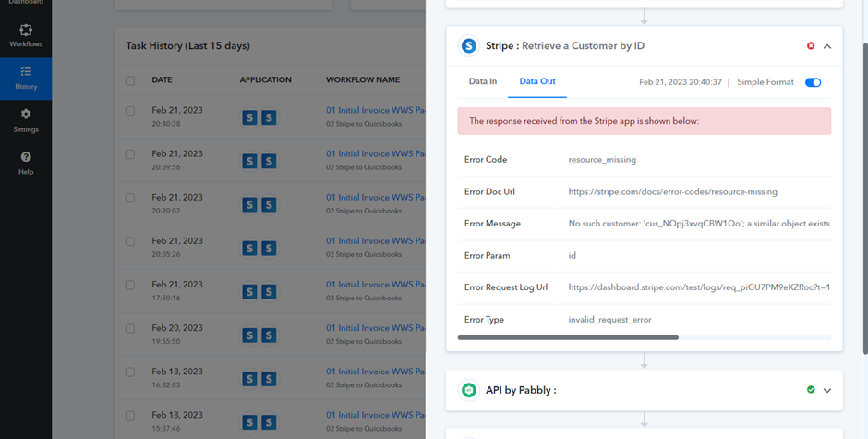Expand the API by Pabbly step

(827, 391)
